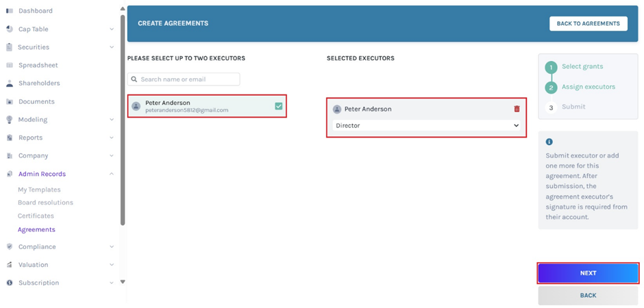Click the Company building icon
The image size is (644, 308).
click(x=10, y=156)
